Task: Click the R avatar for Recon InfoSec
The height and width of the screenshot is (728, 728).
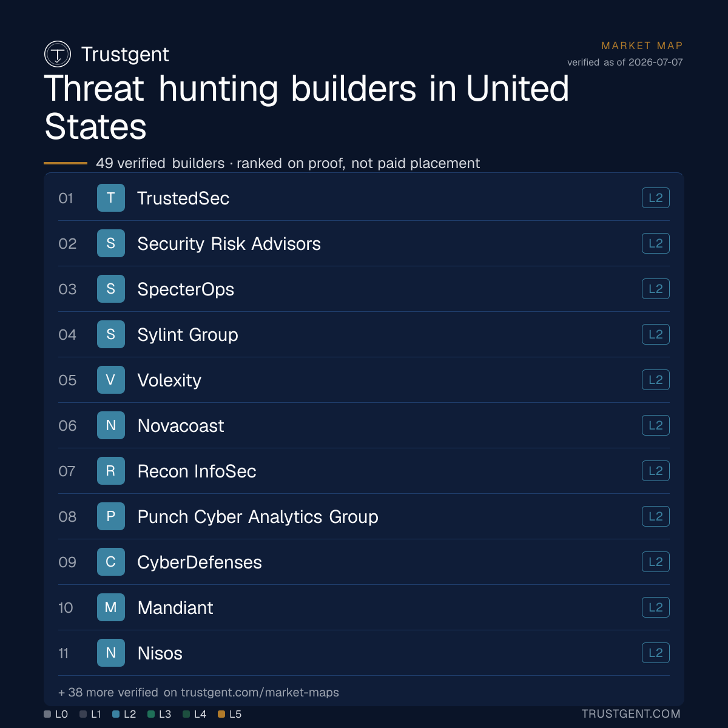Action: click(x=111, y=471)
